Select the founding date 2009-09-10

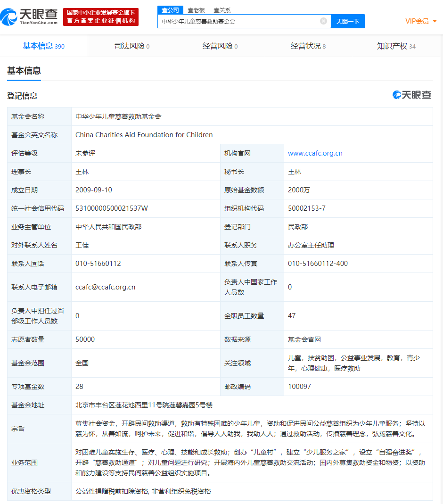point(94,190)
